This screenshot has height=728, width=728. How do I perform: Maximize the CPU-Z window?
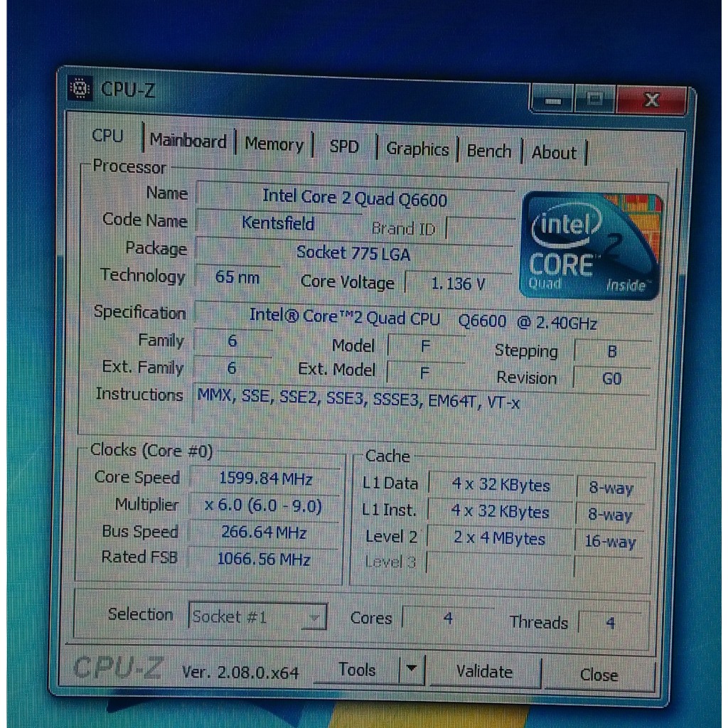pyautogui.click(x=594, y=100)
